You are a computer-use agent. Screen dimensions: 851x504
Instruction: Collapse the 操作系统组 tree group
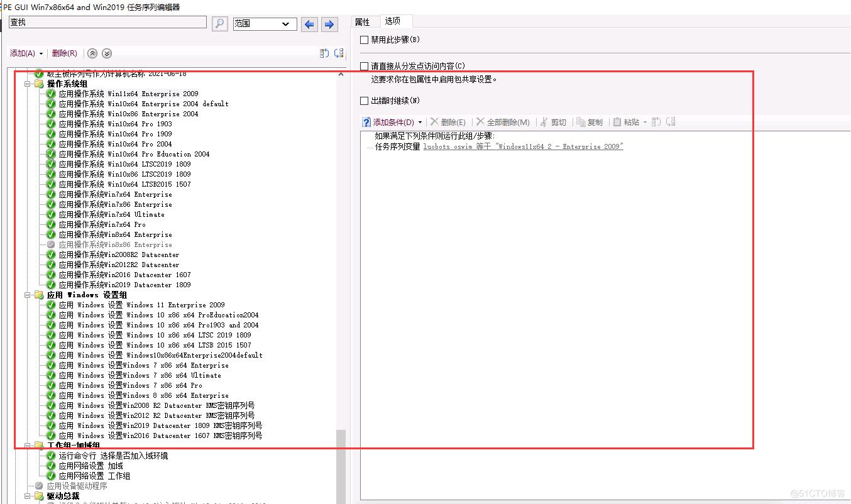tap(27, 83)
